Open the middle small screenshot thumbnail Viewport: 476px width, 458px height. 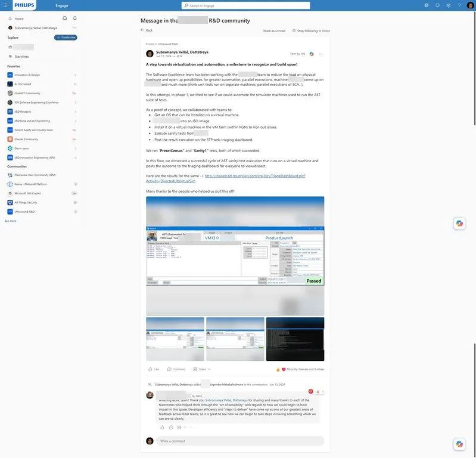click(235, 339)
